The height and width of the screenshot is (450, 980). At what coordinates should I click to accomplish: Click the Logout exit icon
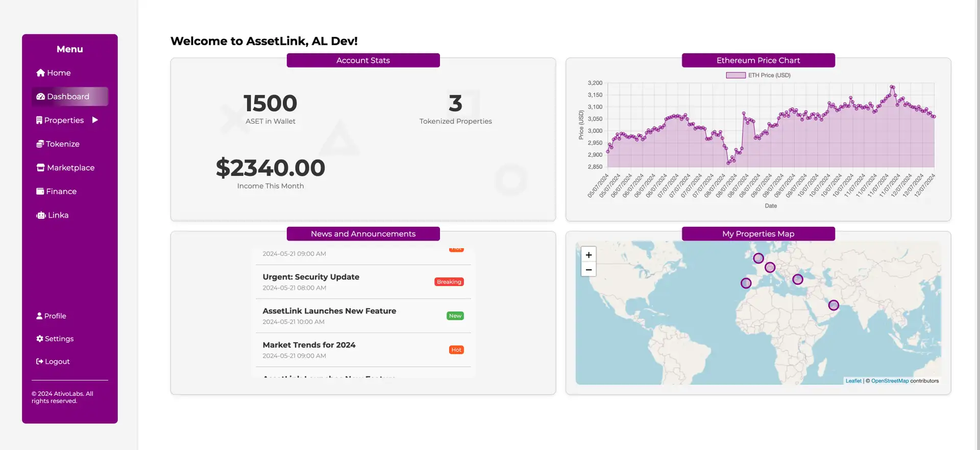pyautogui.click(x=39, y=362)
